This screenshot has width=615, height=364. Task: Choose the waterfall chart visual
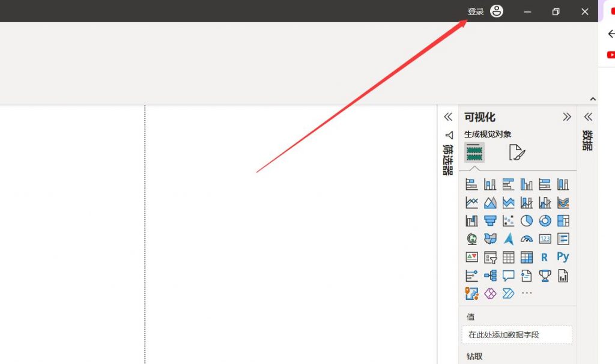coord(471,221)
